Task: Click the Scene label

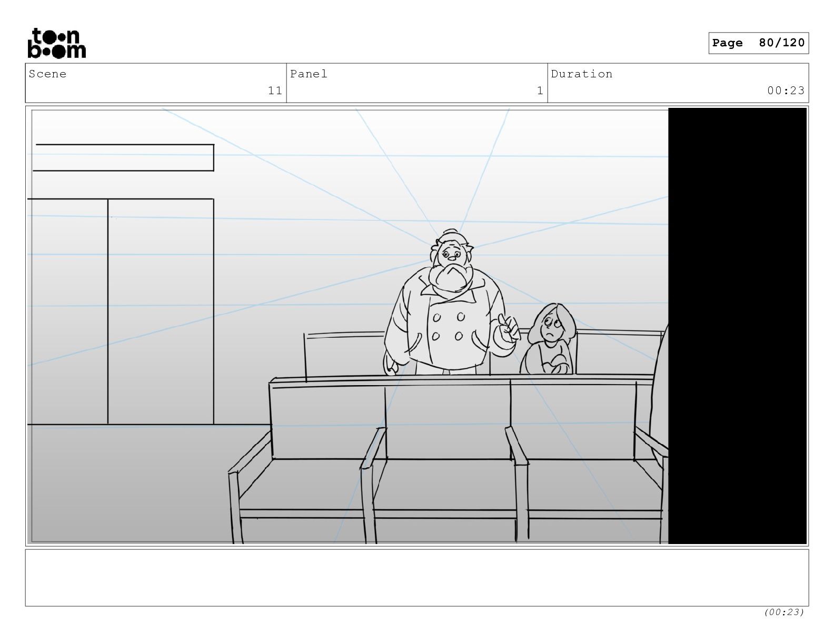Action: 48,74
